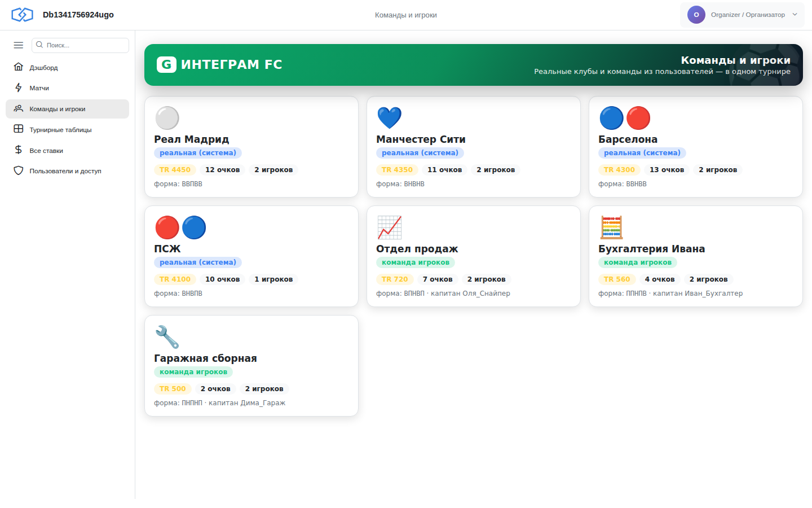Click капитан Дима_Гараж form line
Image resolution: width=812 pixels, height=508 pixels.
220,403
